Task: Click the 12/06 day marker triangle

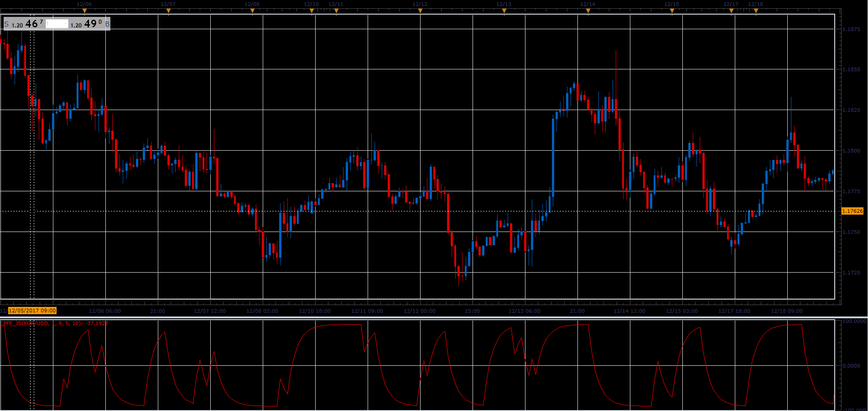Action: [84, 11]
